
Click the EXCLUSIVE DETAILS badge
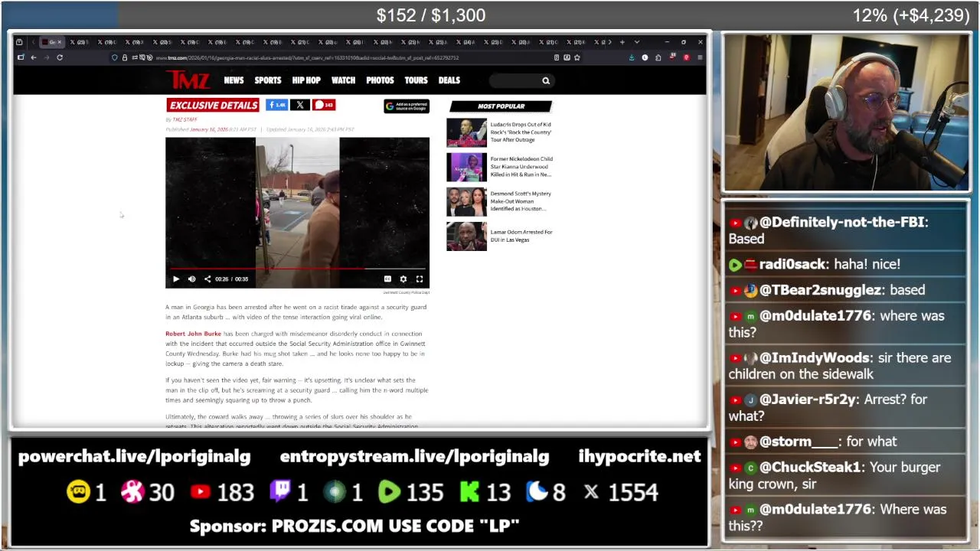tap(213, 105)
